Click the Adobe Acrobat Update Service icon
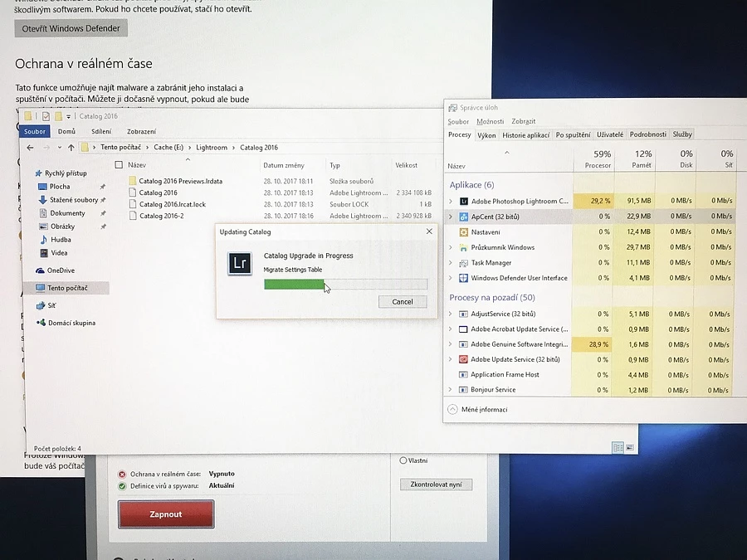Viewport: 747px width, 560px height. (463, 329)
